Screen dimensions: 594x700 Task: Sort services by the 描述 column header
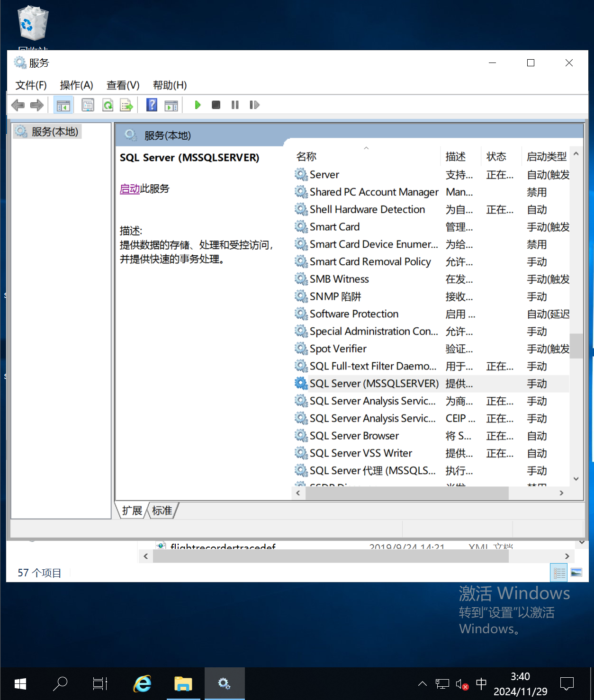pyautogui.click(x=460, y=157)
